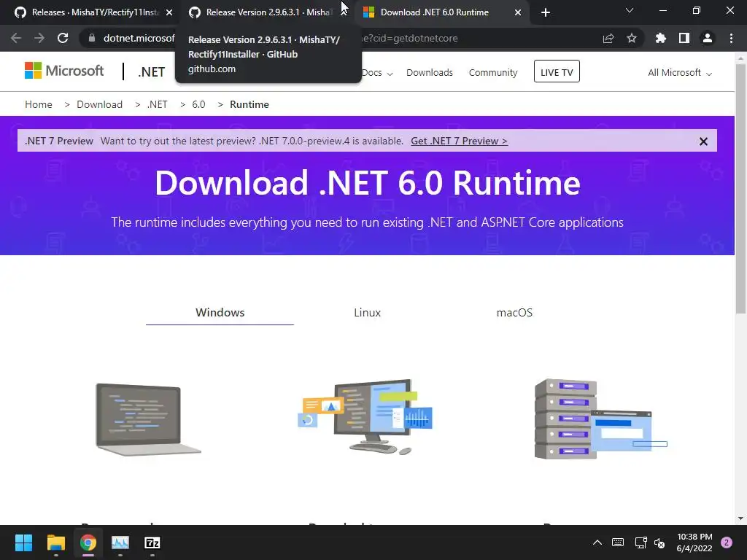Toggle the Chrome side panel icon
Viewport: 747px width, 560px height.
[x=684, y=38]
